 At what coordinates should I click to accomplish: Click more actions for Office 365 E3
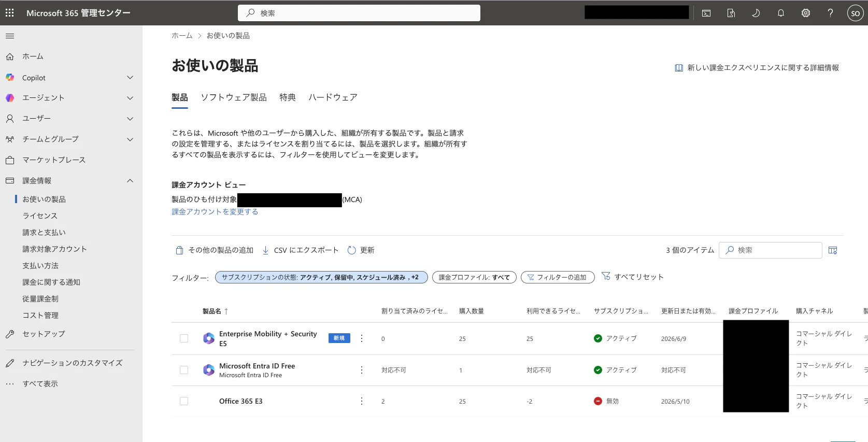(362, 401)
